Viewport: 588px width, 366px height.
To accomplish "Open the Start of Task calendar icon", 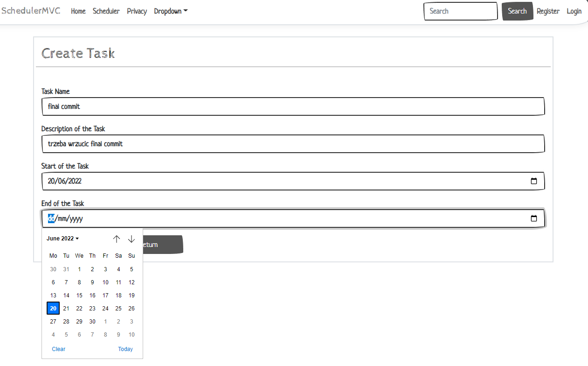I will point(534,181).
